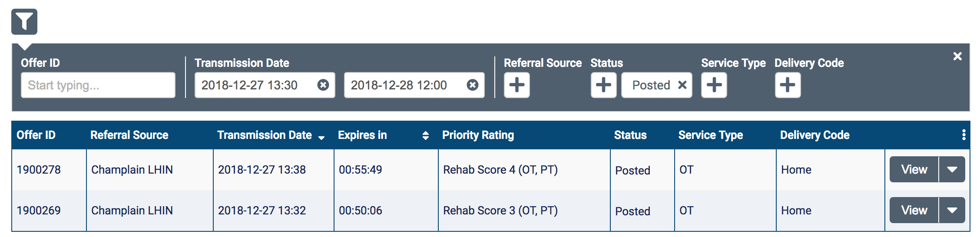Close the filter panel
The width and height of the screenshot is (980, 237).
point(957,56)
